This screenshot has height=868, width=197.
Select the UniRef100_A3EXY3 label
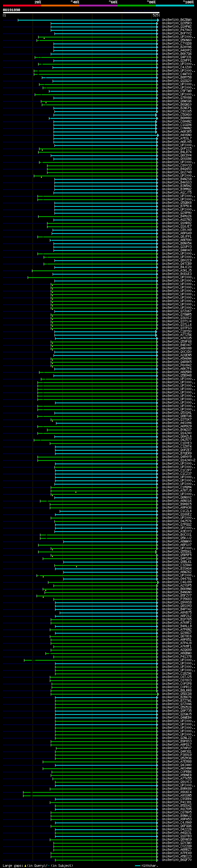pos(177,531)
